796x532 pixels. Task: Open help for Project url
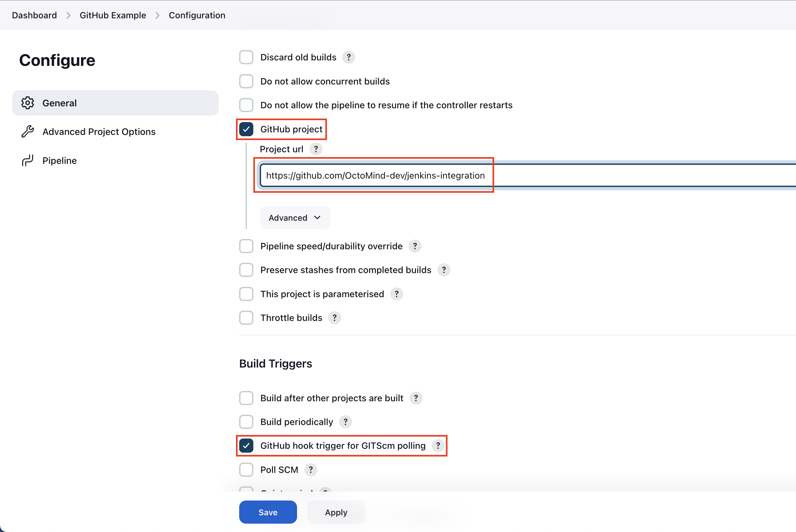click(x=316, y=149)
